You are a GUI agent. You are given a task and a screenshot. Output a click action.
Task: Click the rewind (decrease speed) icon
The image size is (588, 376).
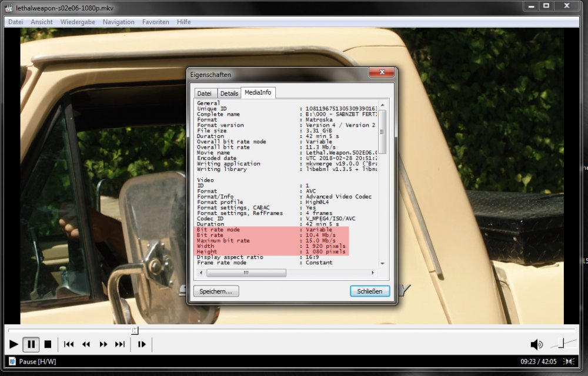tap(86, 344)
